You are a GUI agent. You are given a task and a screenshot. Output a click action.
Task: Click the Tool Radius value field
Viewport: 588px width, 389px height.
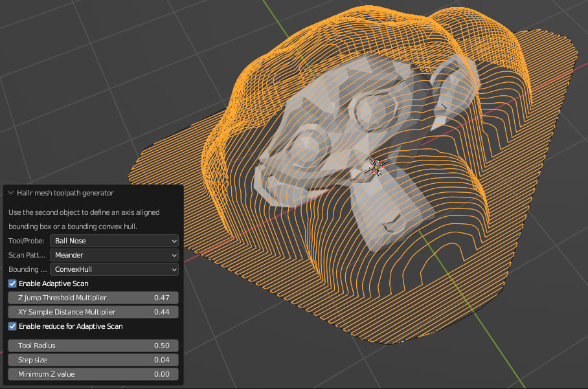[x=93, y=346]
